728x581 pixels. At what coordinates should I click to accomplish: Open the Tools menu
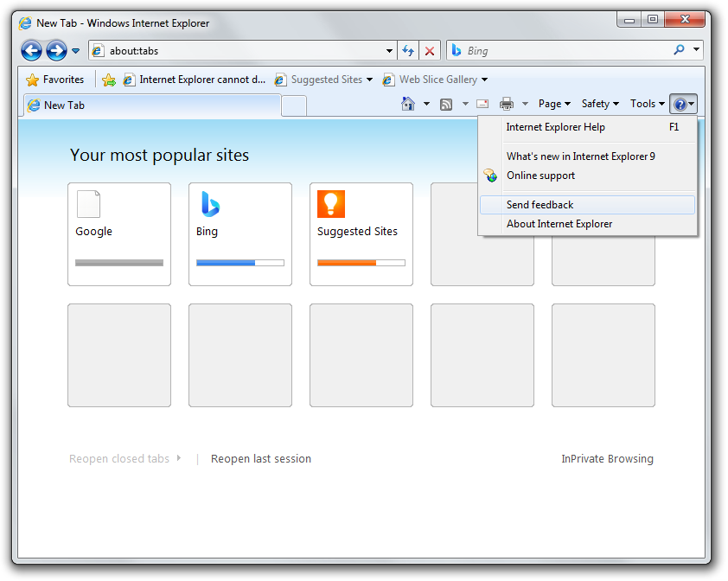[x=648, y=104]
